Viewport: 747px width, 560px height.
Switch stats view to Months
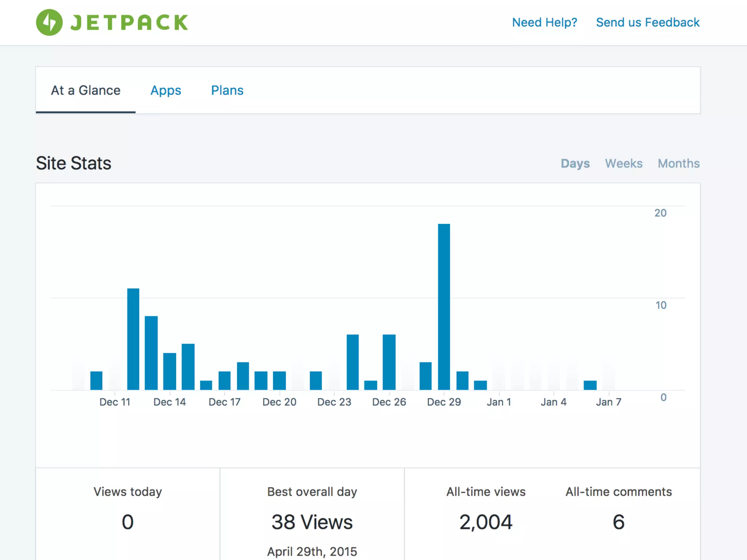click(x=678, y=163)
